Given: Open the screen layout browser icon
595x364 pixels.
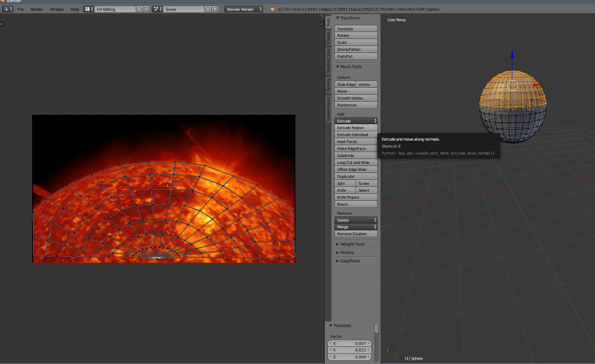Looking at the screenshot, I should coord(89,9).
